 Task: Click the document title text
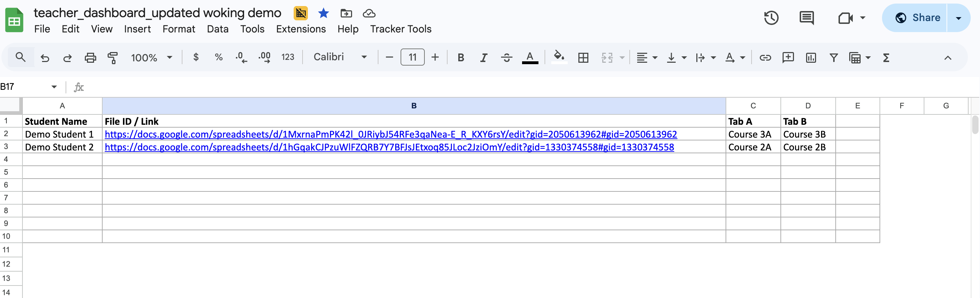[x=157, y=13]
